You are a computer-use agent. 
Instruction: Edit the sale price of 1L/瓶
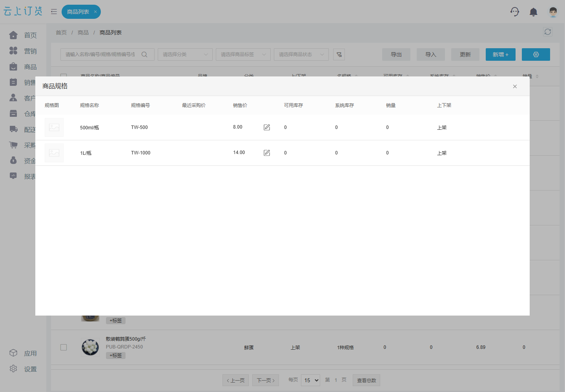pyautogui.click(x=267, y=153)
